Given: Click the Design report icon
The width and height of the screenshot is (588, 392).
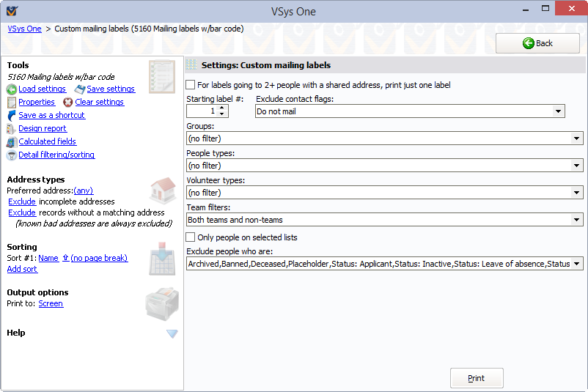Looking at the screenshot, I should click(12, 129).
